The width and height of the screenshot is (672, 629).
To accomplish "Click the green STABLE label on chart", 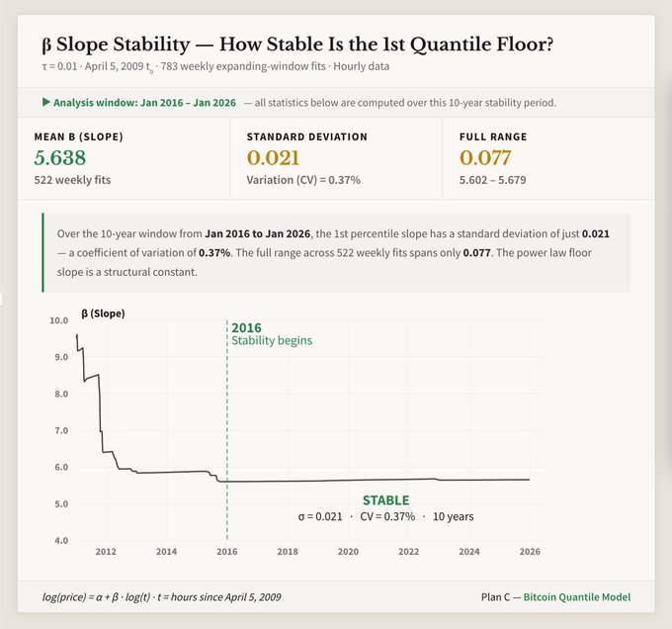I will (385, 500).
